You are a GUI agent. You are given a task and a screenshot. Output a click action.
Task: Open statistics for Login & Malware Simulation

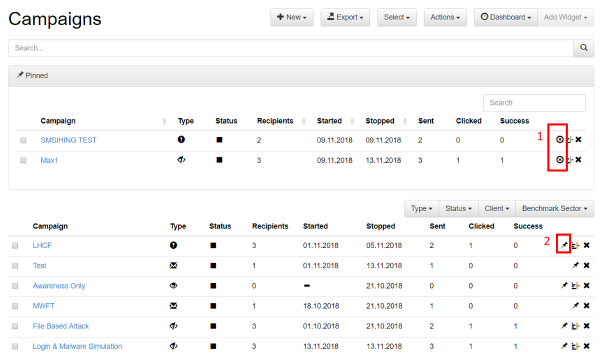575,346
